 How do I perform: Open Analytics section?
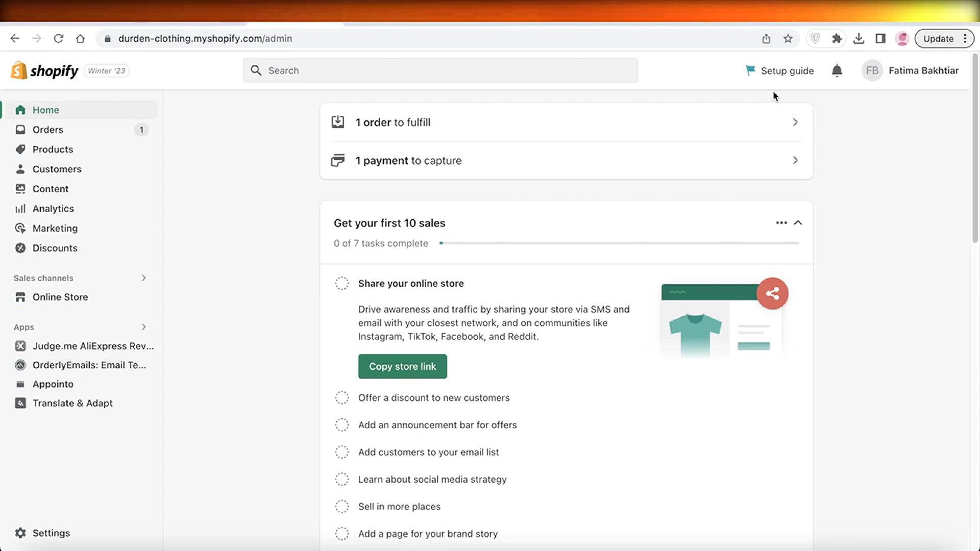[53, 209]
